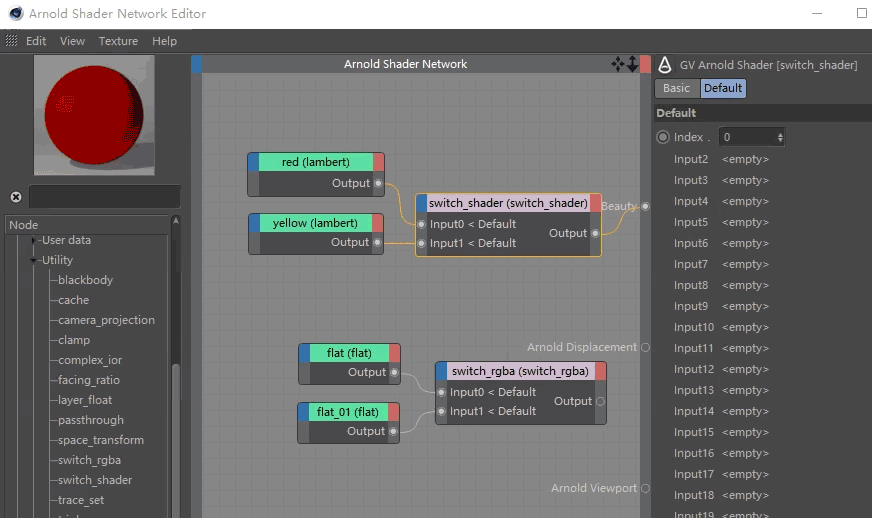This screenshot has width=872, height=518.
Task: Select the yellow (lambert) node title
Action: 315,223
